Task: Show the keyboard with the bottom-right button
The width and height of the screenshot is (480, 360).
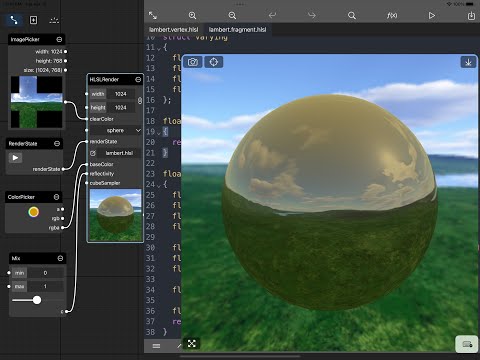Action: [x=467, y=344]
